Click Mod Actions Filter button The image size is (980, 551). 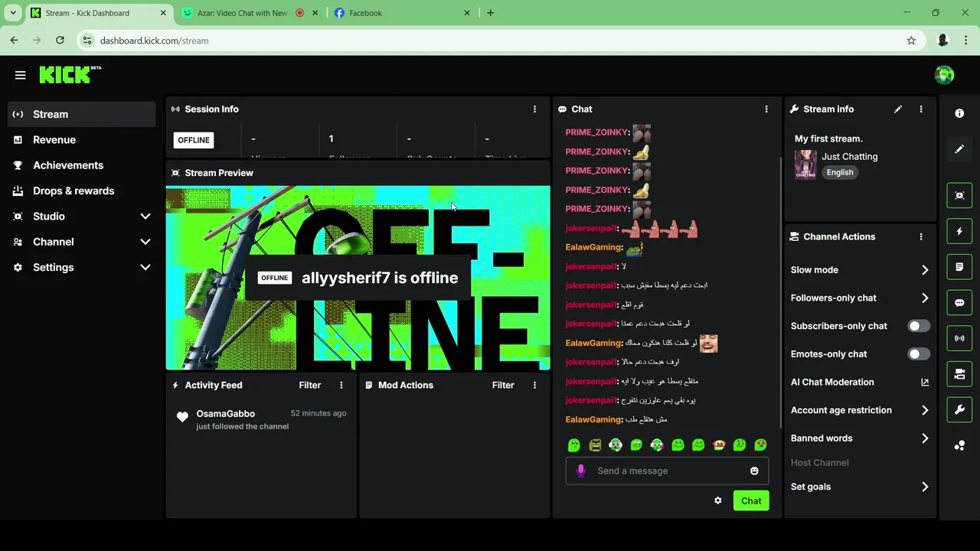(x=503, y=385)
